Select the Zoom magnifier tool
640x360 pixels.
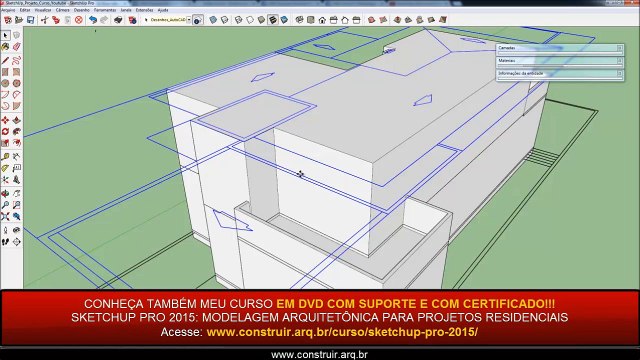tap(5, 205)
